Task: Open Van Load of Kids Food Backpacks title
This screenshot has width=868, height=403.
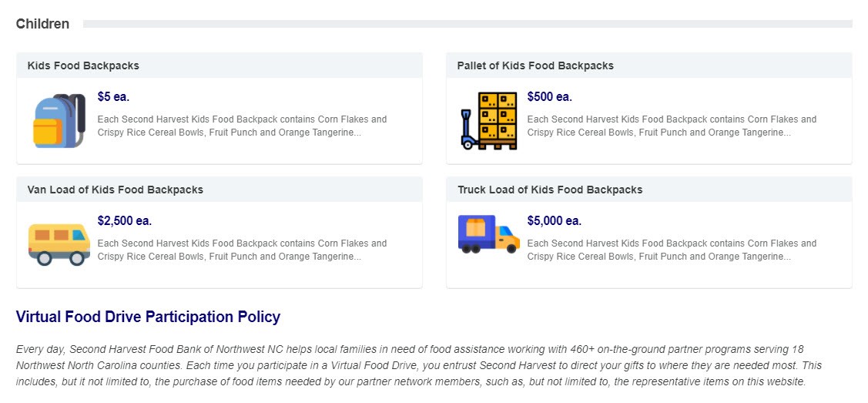Action: (x=116, y=190)
